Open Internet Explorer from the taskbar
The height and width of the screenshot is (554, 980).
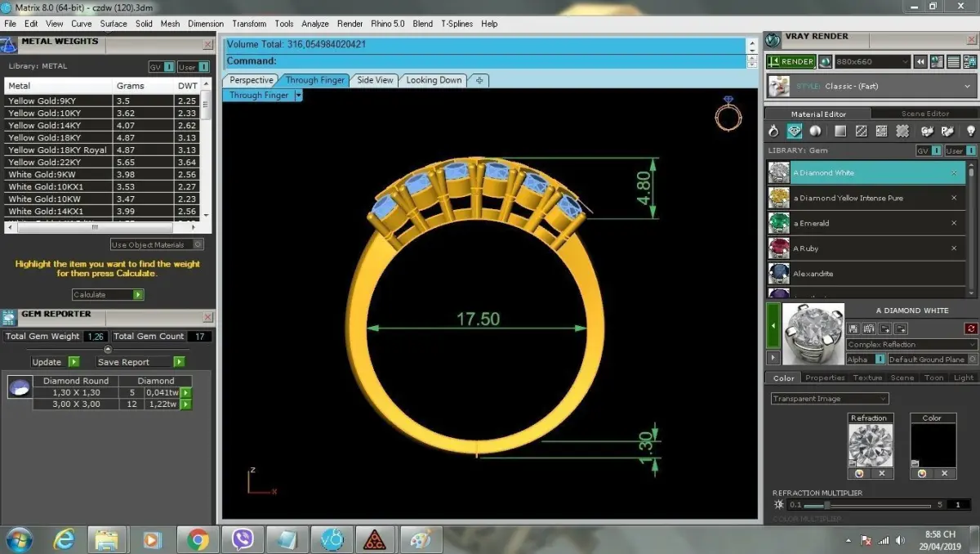tap(65, 539)
